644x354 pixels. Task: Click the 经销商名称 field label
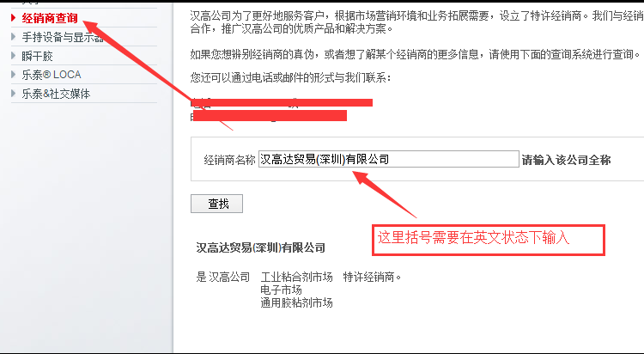(x=229, y=160)
